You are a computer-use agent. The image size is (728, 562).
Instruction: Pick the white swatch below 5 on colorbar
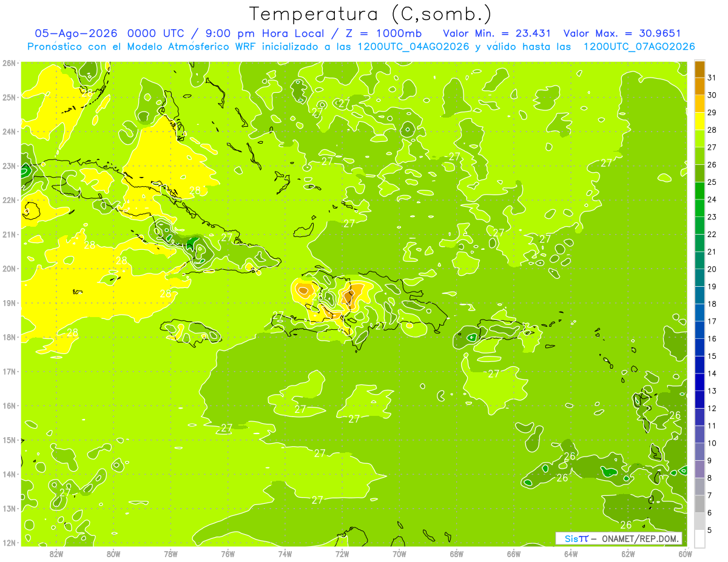pos(699,538)
